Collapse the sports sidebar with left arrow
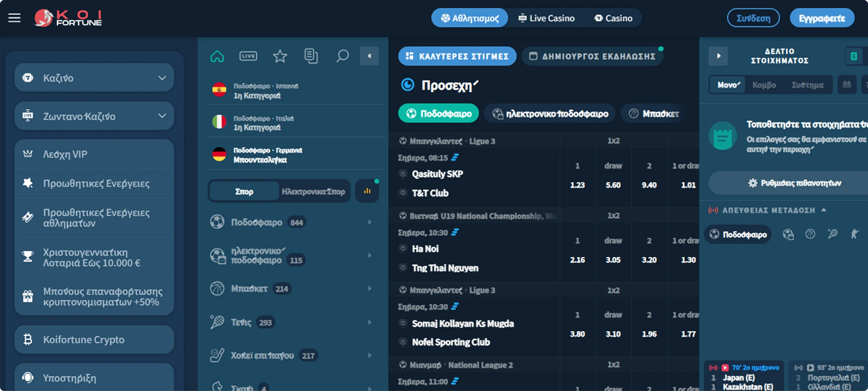The width and height of the screenshot is (868, 391). point(369,56)
